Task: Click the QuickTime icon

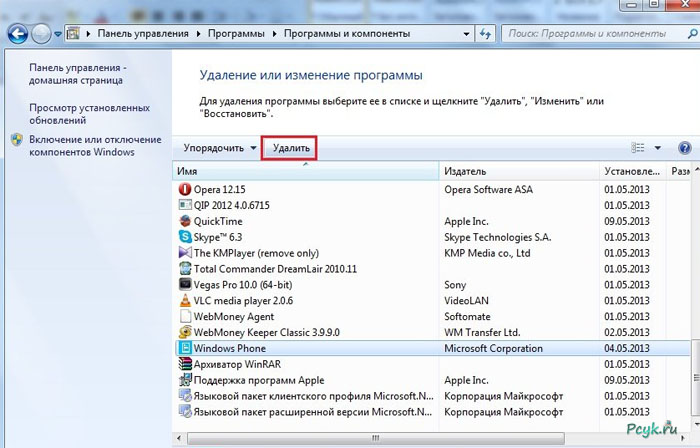Action: (x=185, y=221)
